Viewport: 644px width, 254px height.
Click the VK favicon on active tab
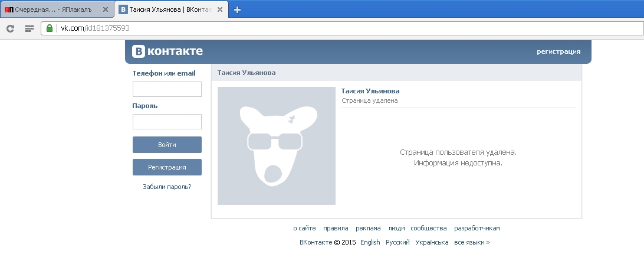click(x=123, y=9)
